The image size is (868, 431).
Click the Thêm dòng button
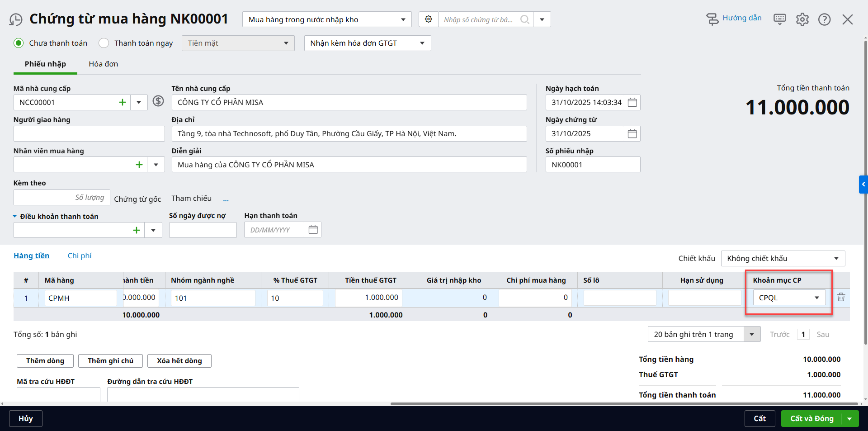tap(45, 361)
